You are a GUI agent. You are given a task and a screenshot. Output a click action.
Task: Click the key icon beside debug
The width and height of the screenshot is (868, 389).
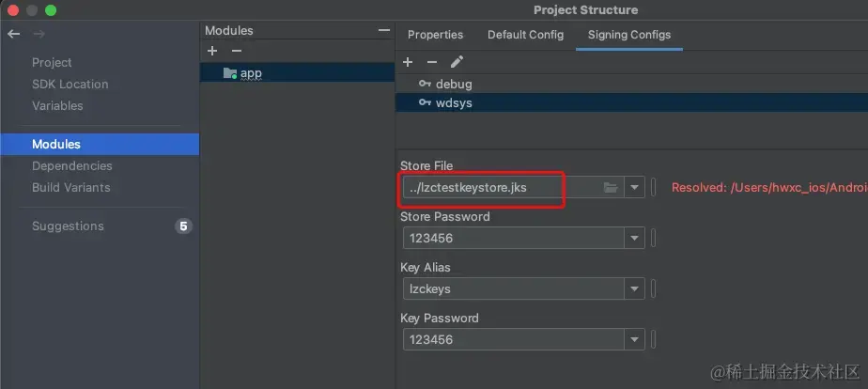(425, 85)
